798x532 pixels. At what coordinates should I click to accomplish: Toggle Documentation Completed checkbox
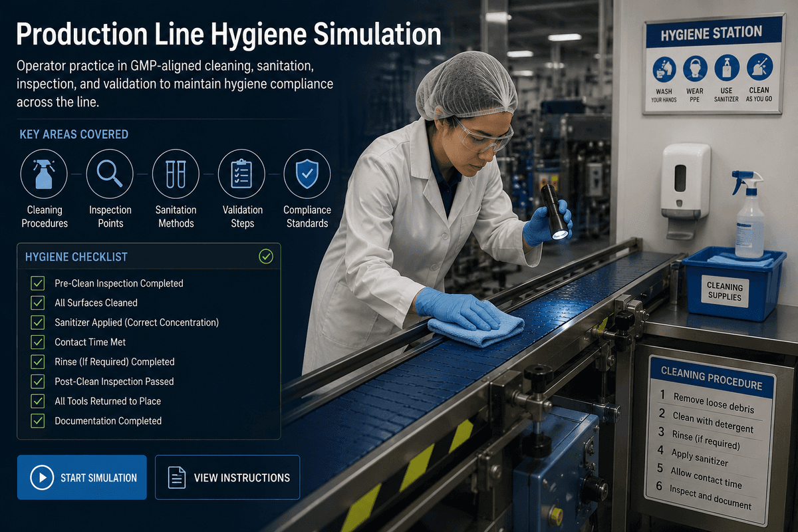coord(38,421)
